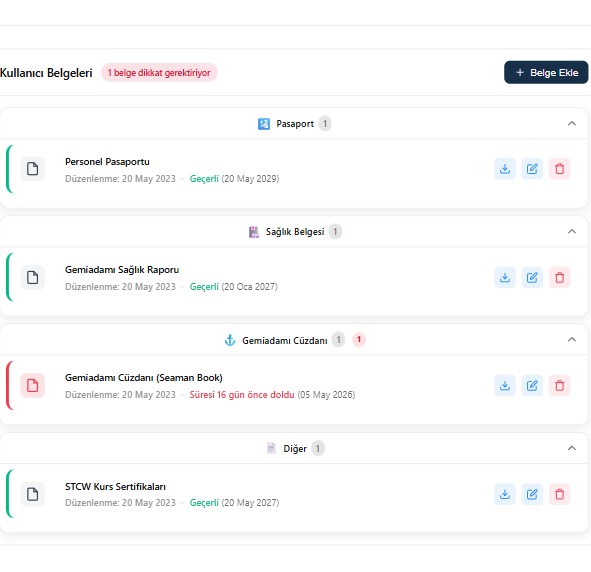Screen dimensions: 591x572
Task: Download STCW Kurs Sertifikaları file
Action: click(505, 494)
